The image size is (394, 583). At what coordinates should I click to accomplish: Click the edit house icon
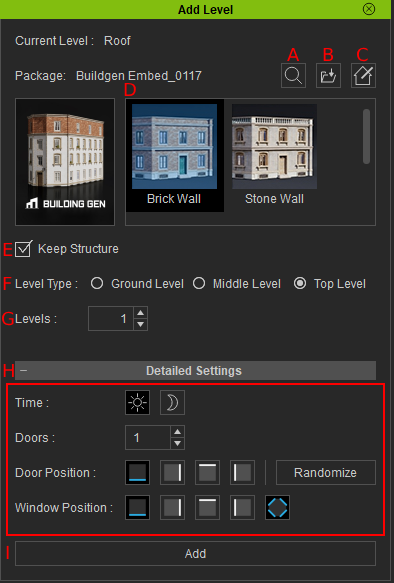click(363, 75)
